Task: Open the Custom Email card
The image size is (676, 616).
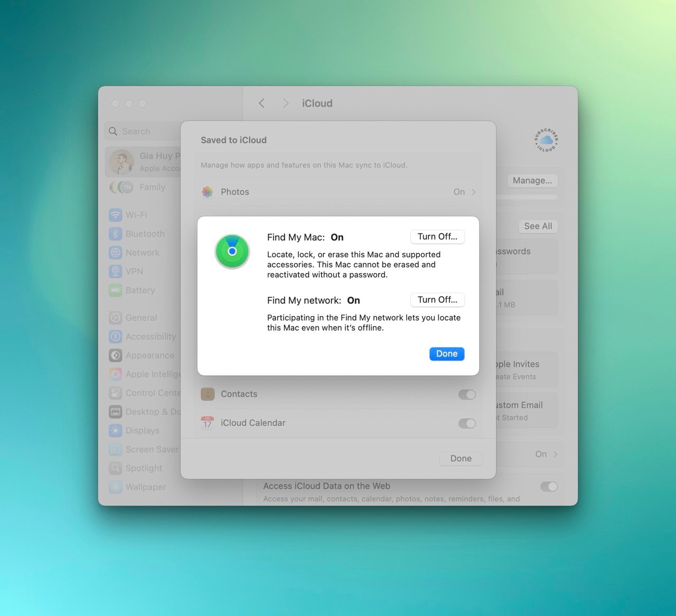Action: click(527, 410)
